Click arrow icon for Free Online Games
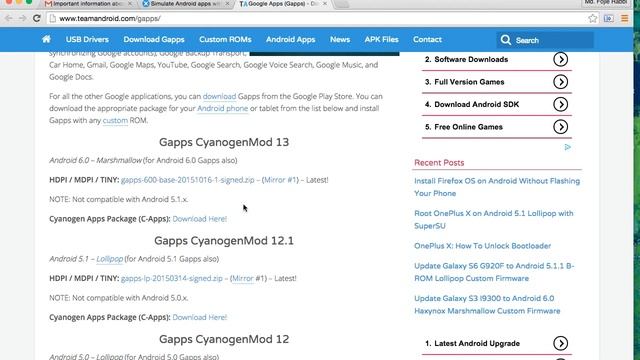640x360 pixels. pyautogui.click(x=560, y=127)
